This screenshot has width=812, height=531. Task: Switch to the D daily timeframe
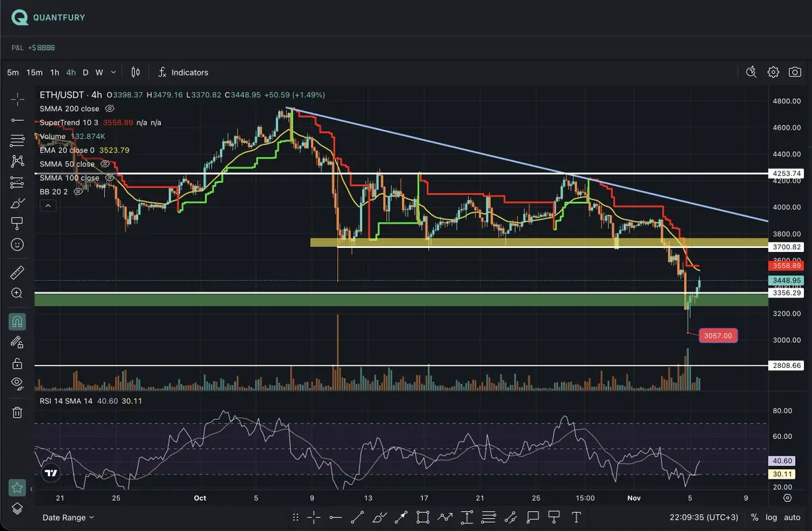pos(85,72)
